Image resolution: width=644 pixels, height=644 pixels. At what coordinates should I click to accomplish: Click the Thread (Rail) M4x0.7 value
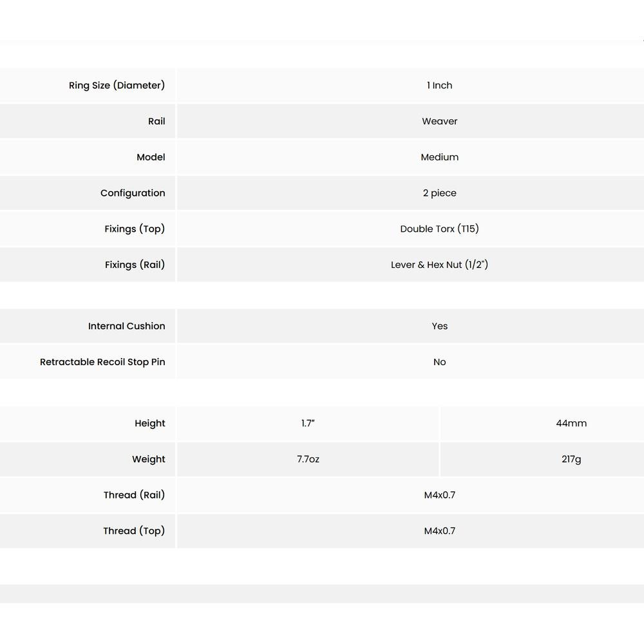[439, 495]
